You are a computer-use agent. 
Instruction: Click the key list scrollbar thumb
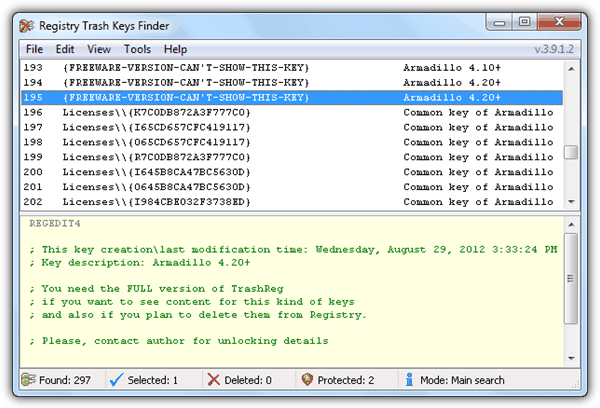click(x=571, y=152)
